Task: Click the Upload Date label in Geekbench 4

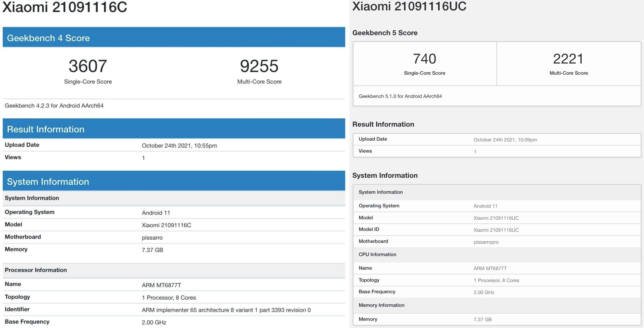Action: point(22,145)
